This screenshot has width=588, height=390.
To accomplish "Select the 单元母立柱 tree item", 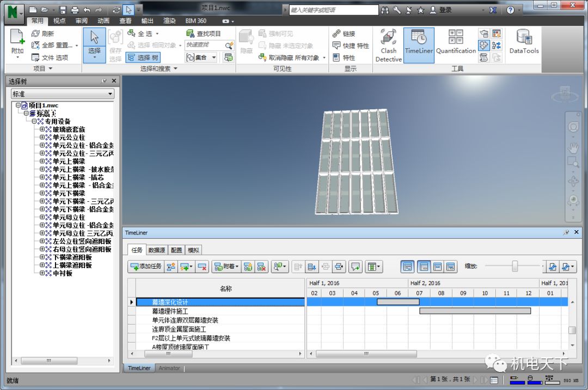I will click(x=69, y=217).
